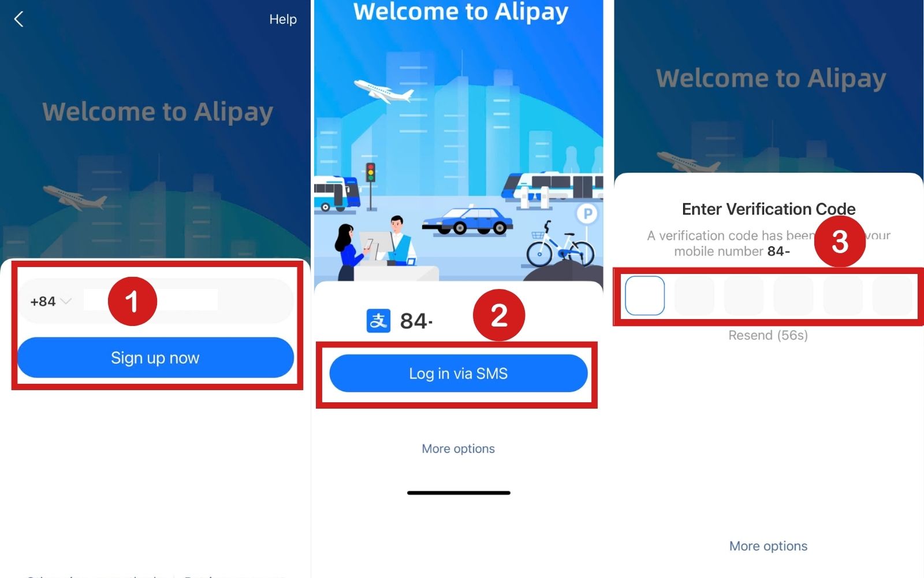Select the fifth verification code box
924x578 pixels.
click(x=843, y=295)
